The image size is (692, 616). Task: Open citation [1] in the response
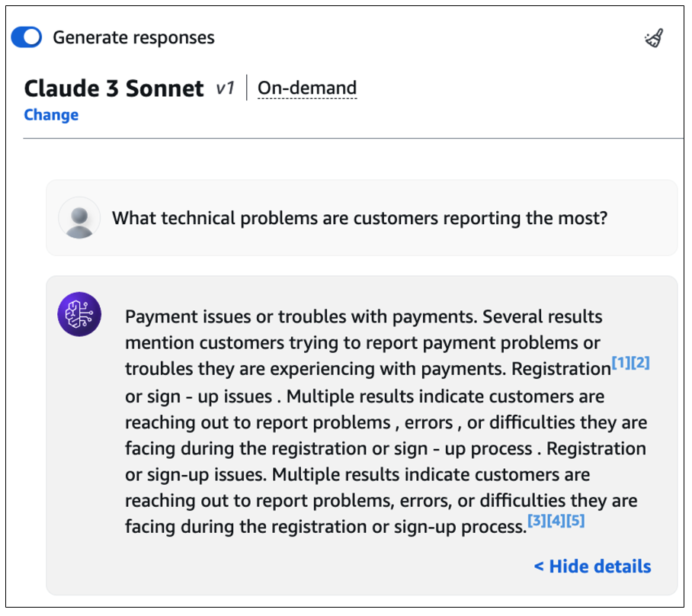(x=621, y=363)
